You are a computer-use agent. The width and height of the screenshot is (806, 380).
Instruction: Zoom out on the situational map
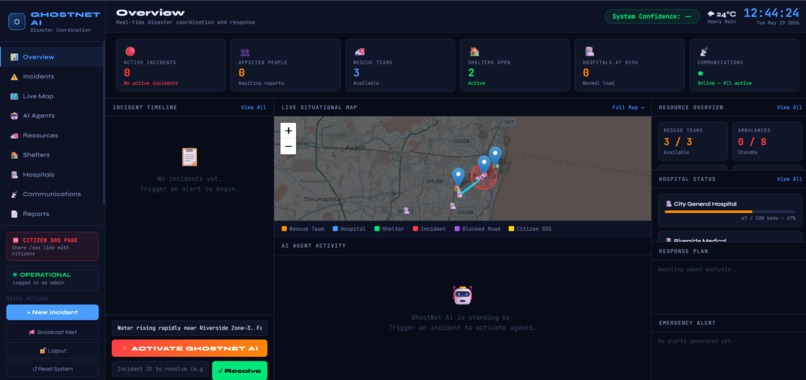288,147
